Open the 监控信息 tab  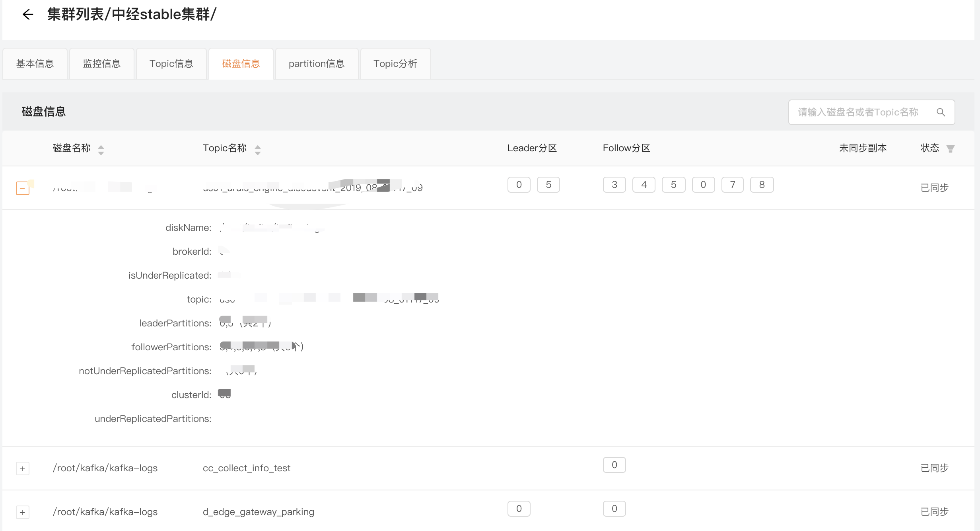click(x=102, y=64)
